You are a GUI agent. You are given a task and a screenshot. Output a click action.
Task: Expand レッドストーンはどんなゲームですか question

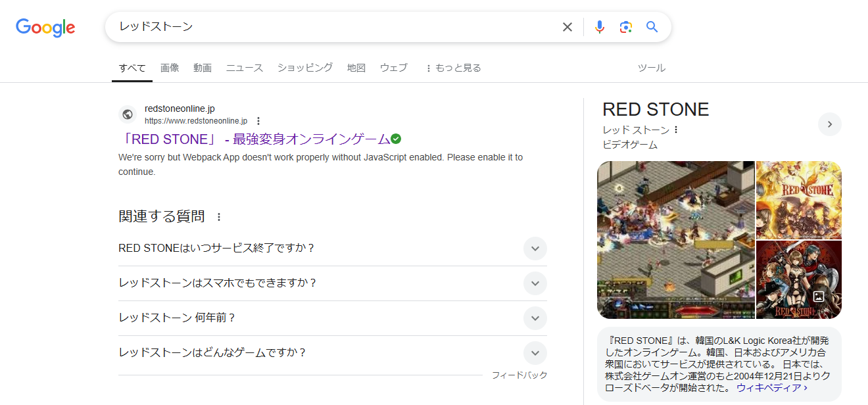coord(535,353)
